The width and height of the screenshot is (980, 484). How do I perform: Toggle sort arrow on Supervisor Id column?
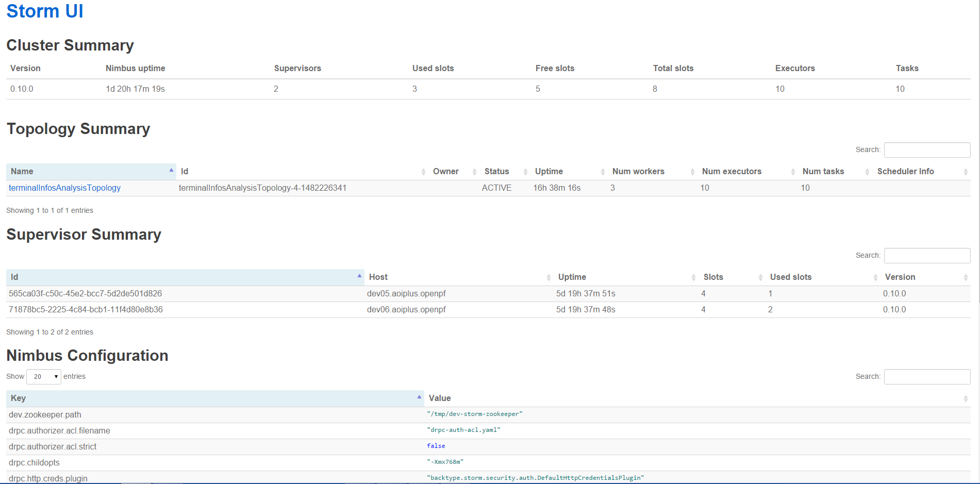[359, 276]
